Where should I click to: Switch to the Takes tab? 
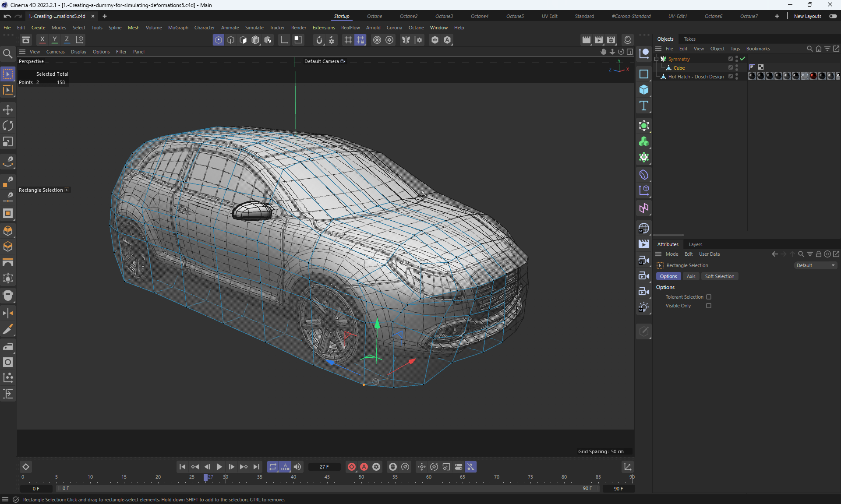pyautogui.click(x=689, y=39)
